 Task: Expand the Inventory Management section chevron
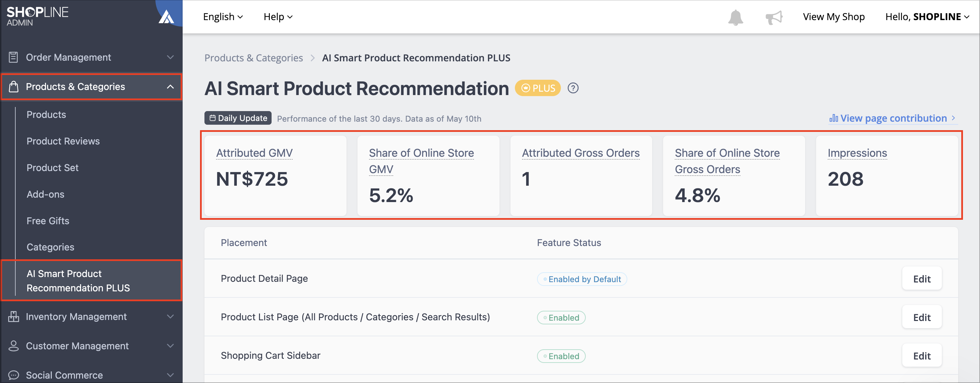170,317
